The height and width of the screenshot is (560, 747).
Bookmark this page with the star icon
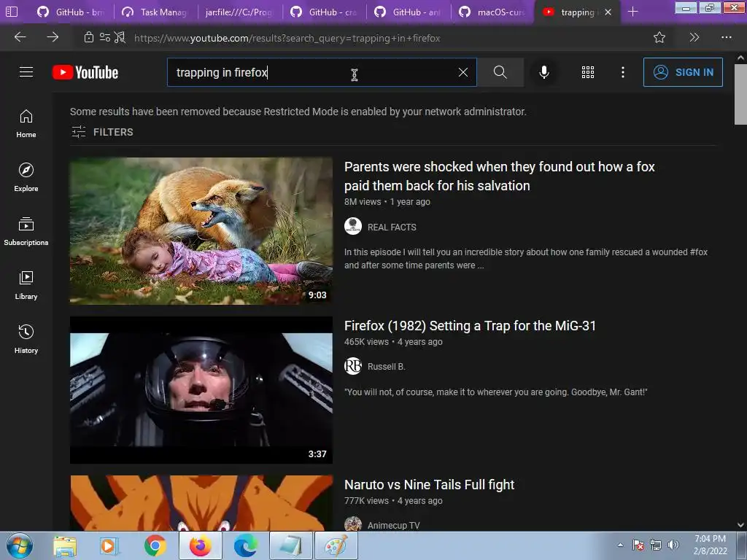tap(659, 37)
